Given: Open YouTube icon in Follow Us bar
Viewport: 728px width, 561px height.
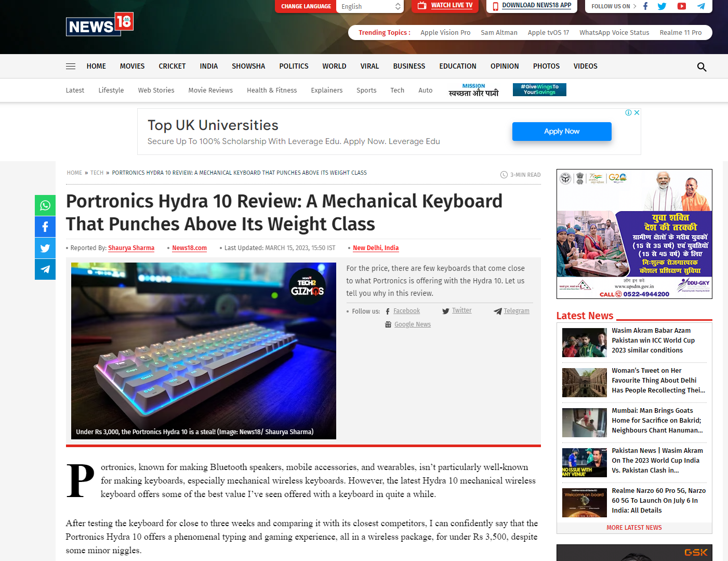Looking at the screenshot, I should click(681, 6).
